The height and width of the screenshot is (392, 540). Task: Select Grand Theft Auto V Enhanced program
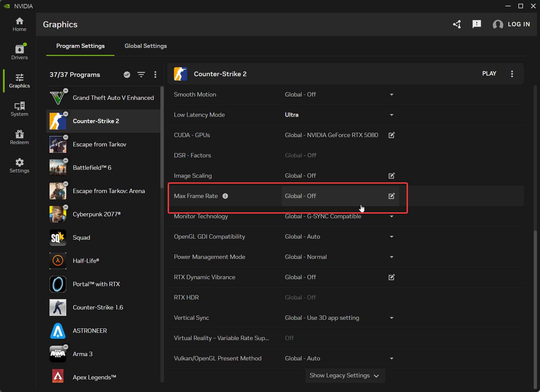pos(103,98)
